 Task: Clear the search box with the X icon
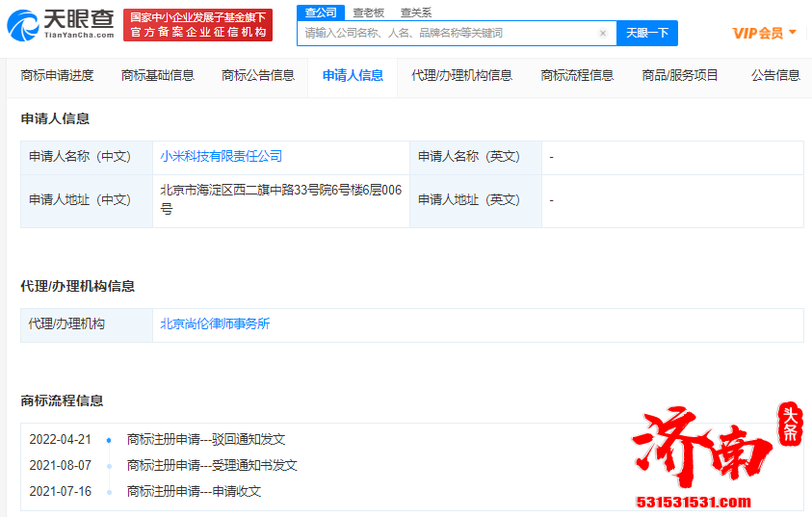coord(603,33)
